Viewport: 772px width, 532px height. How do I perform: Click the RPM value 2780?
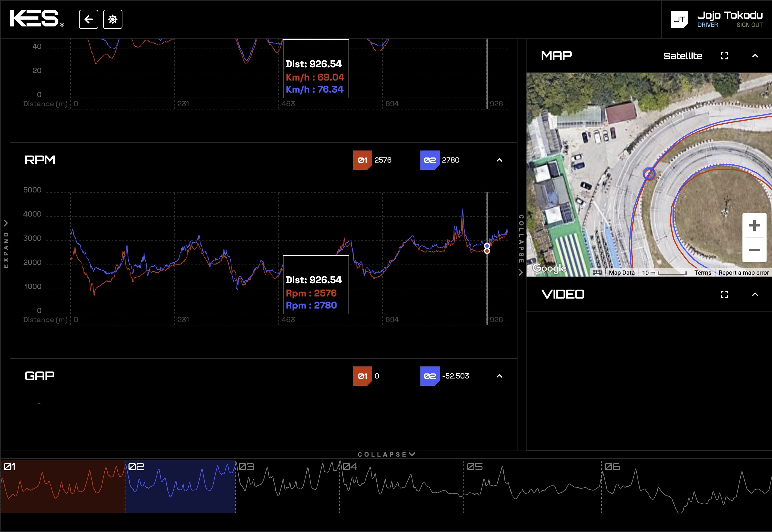(450, 160)
